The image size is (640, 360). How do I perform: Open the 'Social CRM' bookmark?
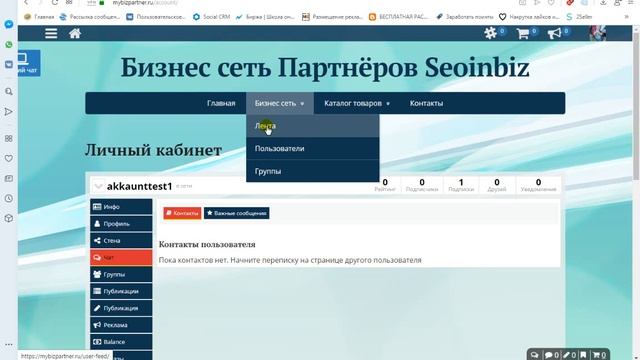pyautogui.click(x=211, y=17)
